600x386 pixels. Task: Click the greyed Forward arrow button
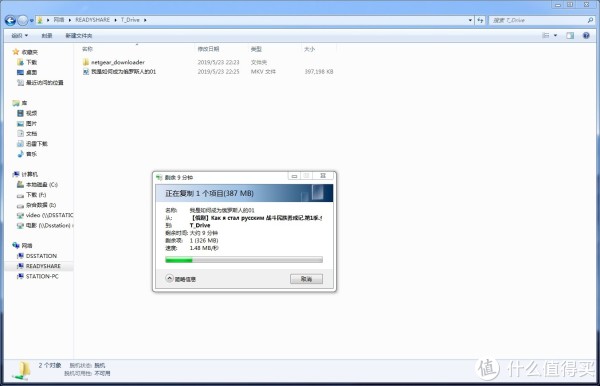tap(23, 20)
